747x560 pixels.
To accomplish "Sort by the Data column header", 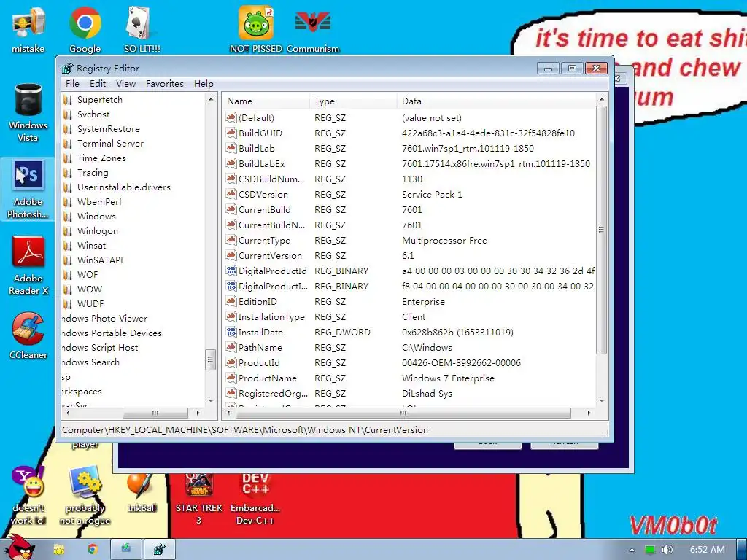I will pyautogui.click(x=496, y=101).
